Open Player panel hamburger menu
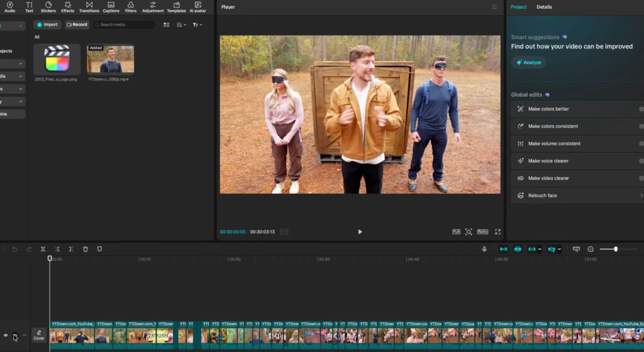The width and height of the screenshot is (644, 352). point(494,7)
